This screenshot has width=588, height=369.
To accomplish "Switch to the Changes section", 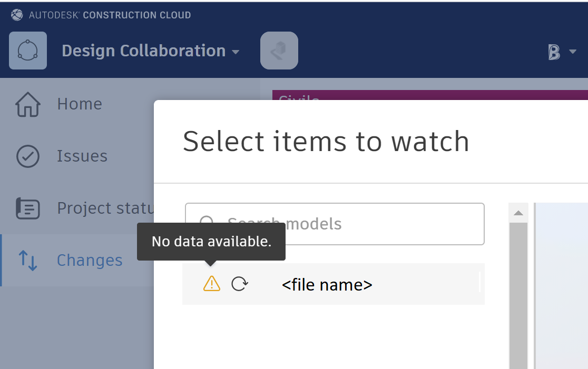I will pyautogui.click(x=89, y=260).
